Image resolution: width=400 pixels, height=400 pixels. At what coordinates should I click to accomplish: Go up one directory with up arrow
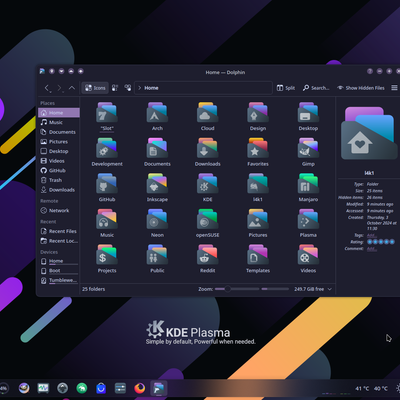[x=72, y=88]
